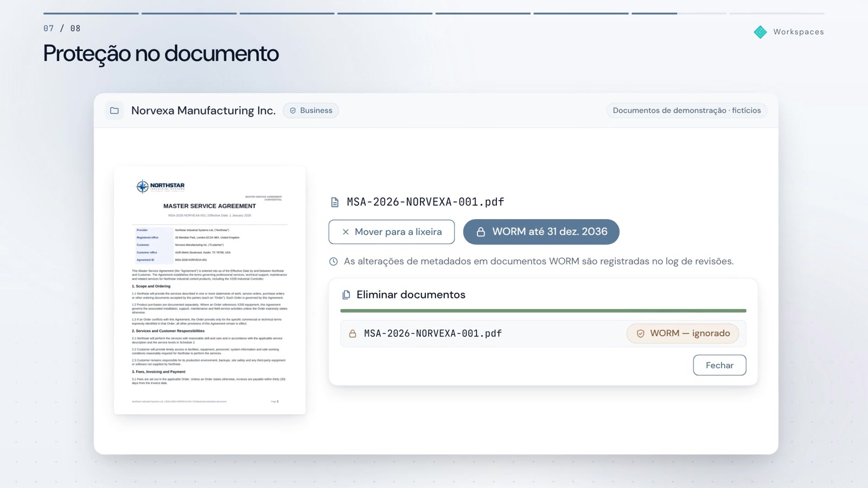Image resolution: width=868 pixels, height=488 pixels.
Task: Click the folder icon beside Norvexa Manufacturing Inc.
Action: 114,111
